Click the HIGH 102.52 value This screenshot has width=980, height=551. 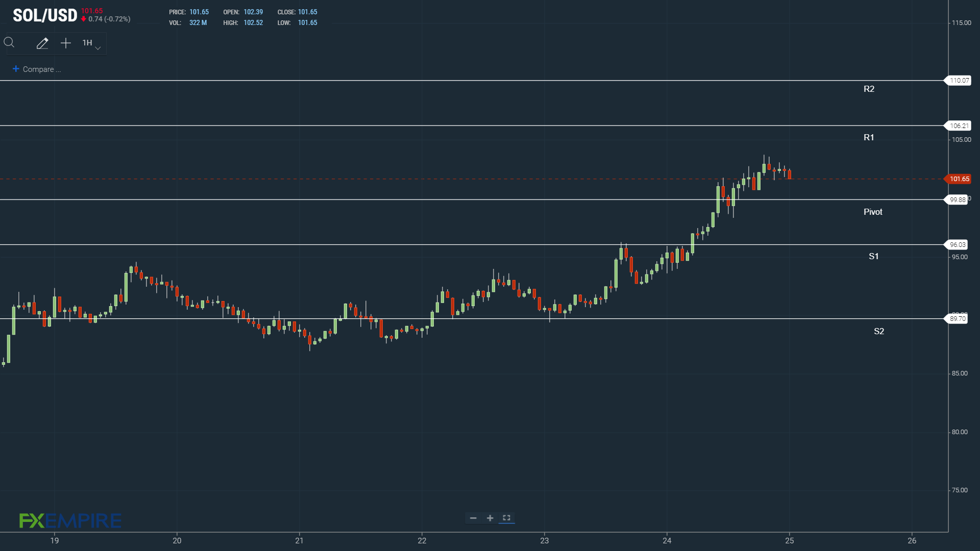click(x=253, y=23)
